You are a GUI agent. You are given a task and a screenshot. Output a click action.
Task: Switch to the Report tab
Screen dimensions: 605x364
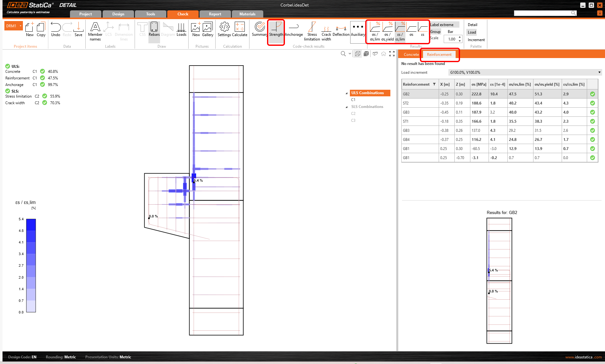[x=215, y=14]
